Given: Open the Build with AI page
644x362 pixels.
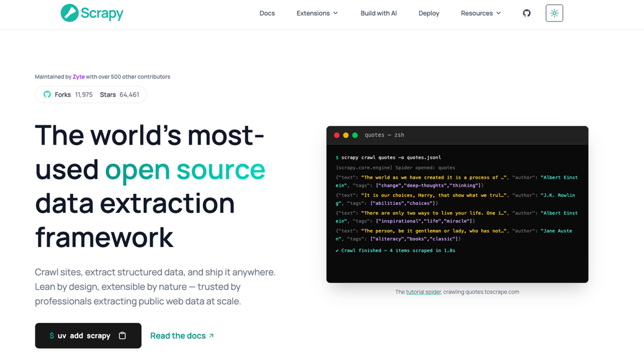Looking at the screenshot, I should point(379,13).
